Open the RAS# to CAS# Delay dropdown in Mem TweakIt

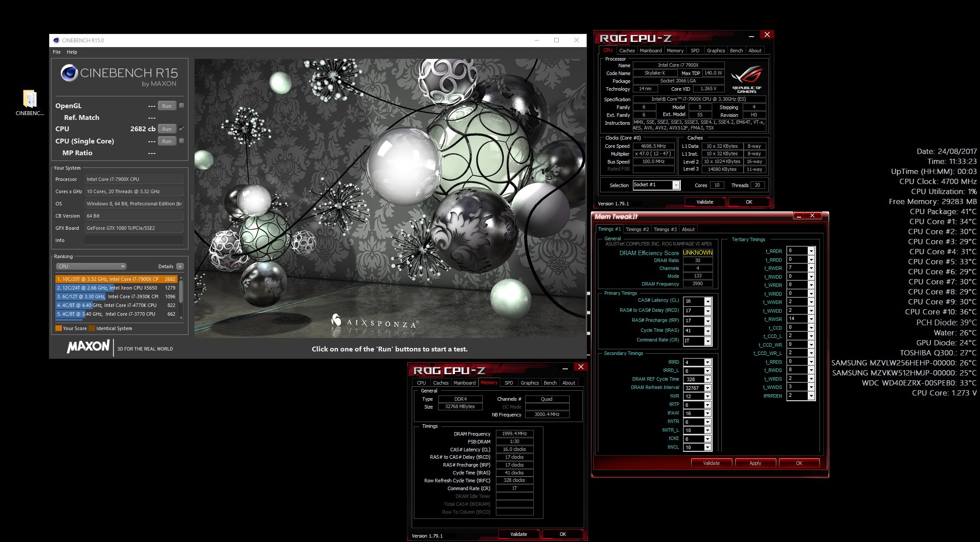[x=708, y=311]
